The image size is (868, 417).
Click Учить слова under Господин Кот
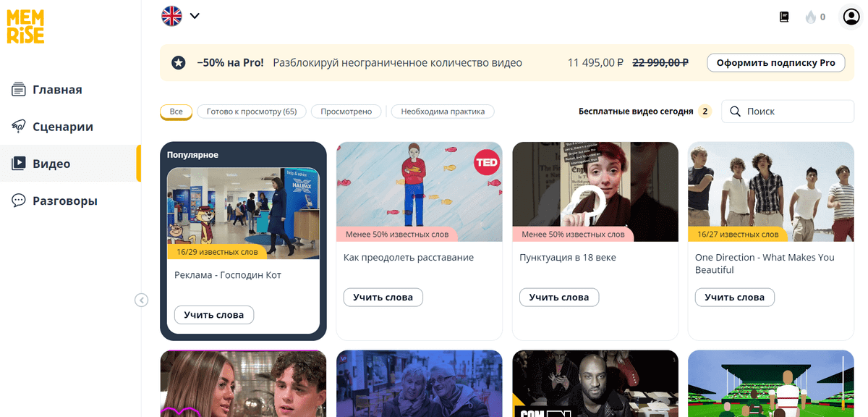pyautogui.click(x=214, y=315)
